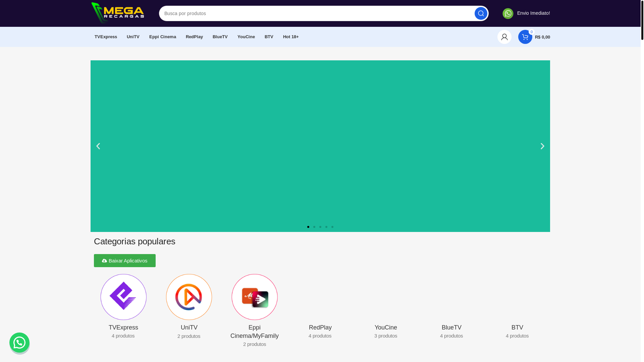
Task: Select the fifth carousel dot
Action: pyautogui.click(x=332, y=227)
